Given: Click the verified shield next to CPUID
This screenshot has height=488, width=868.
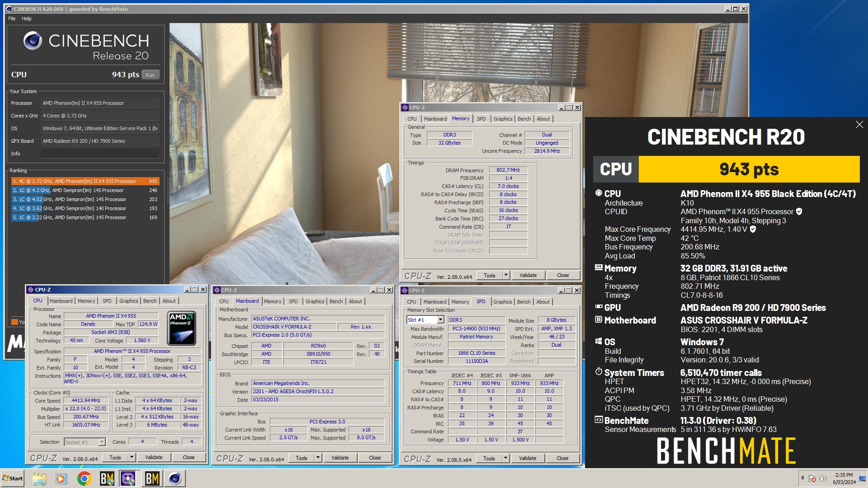Looking at the screenshot, I should 799,211.
